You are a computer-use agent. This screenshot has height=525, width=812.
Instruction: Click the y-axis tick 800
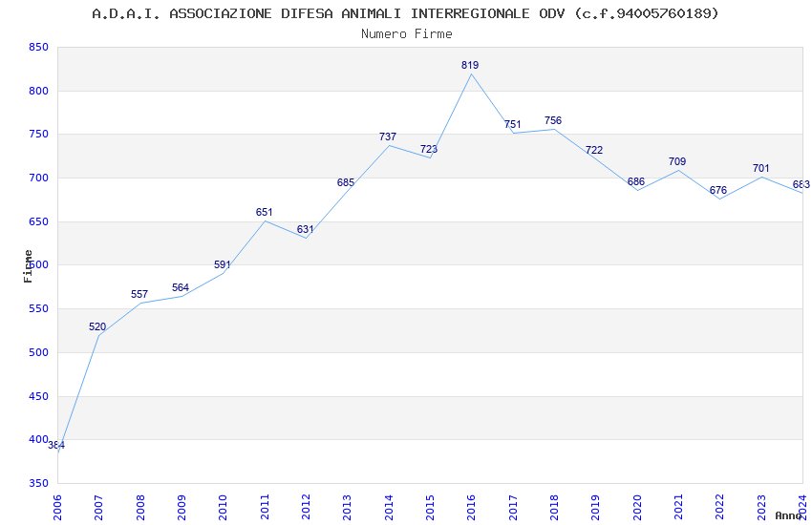pyautogui.click(x=38, y=91)
